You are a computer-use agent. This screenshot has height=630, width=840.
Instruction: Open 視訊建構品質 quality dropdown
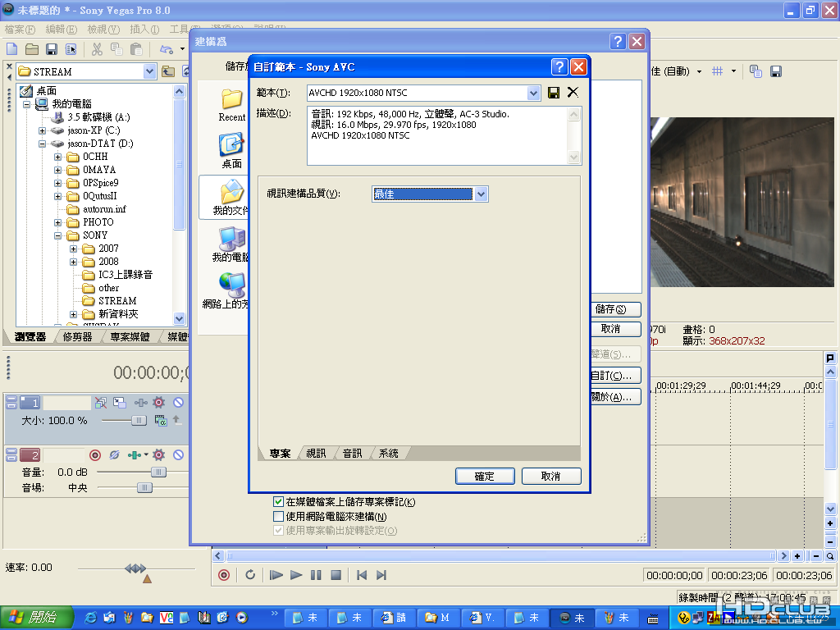tap(481, 194)
